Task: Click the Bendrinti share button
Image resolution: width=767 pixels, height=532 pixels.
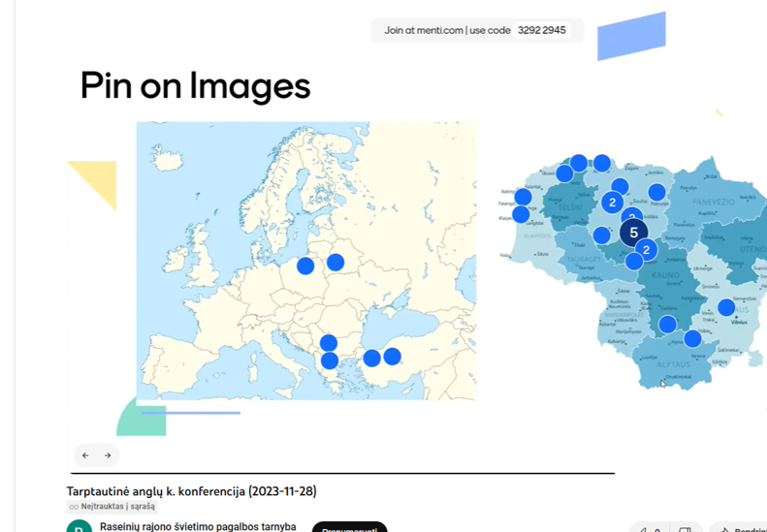Action: 742,528
